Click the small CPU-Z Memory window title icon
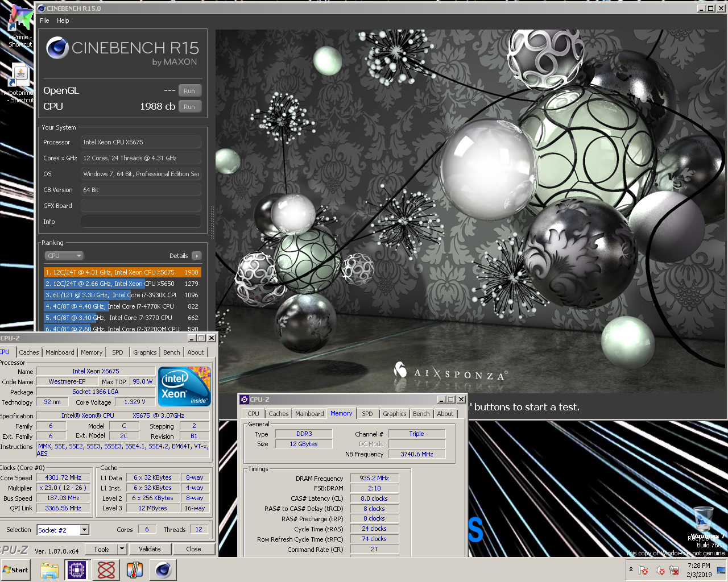 click(245, 400)
